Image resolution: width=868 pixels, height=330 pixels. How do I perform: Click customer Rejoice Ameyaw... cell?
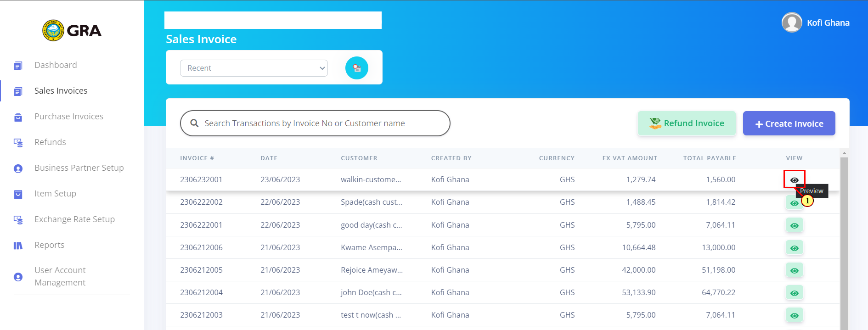(372, 270)
